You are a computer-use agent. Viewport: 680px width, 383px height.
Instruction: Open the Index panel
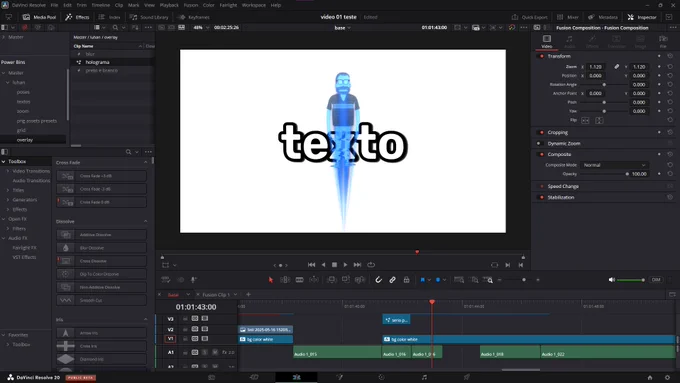point(109,17)
